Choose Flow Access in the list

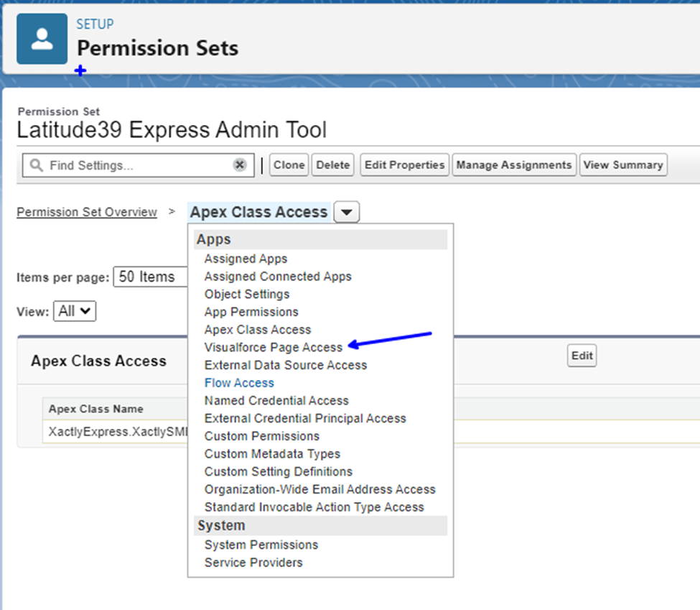(239, 383)
